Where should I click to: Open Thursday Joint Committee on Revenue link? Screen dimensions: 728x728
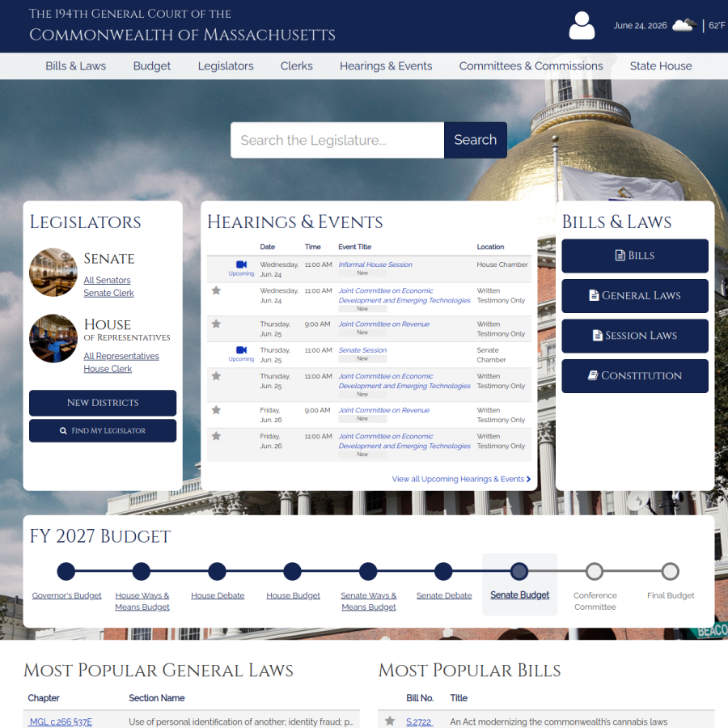(384, 324)
